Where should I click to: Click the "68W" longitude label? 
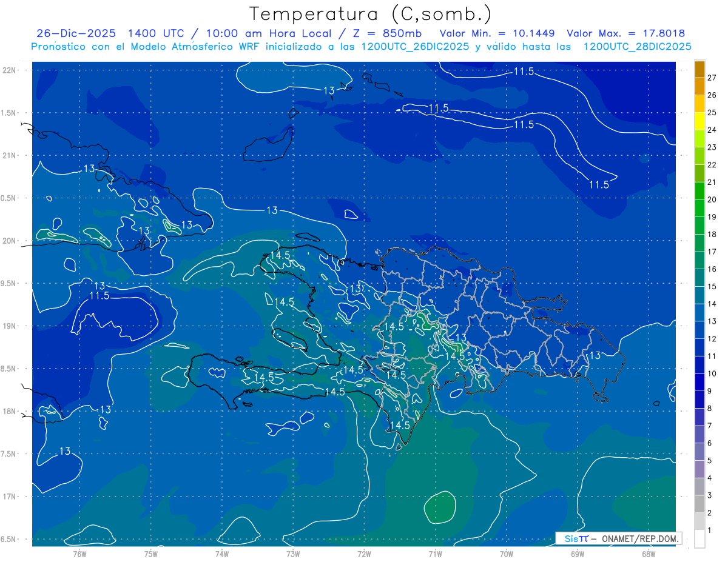[649, 554]
